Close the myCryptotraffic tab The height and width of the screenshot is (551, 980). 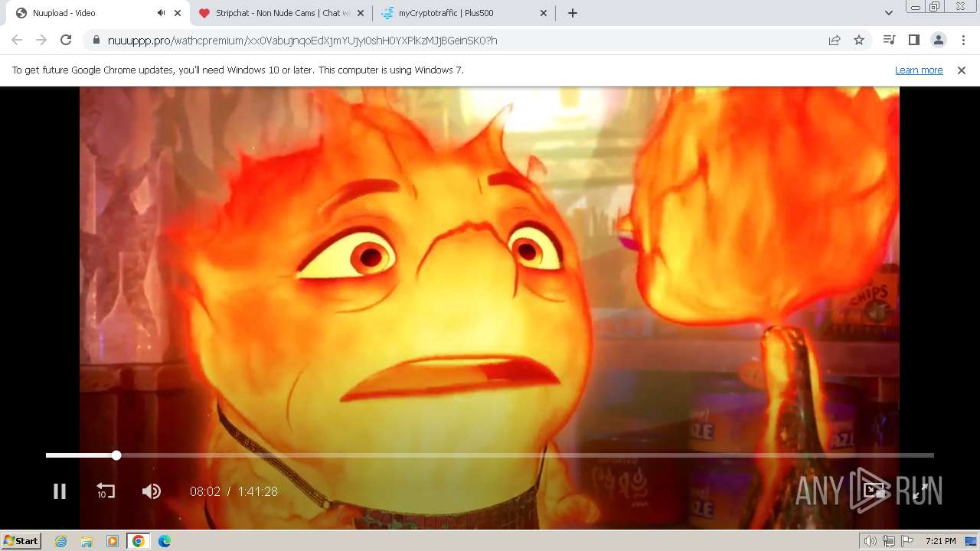pos(544,13)
